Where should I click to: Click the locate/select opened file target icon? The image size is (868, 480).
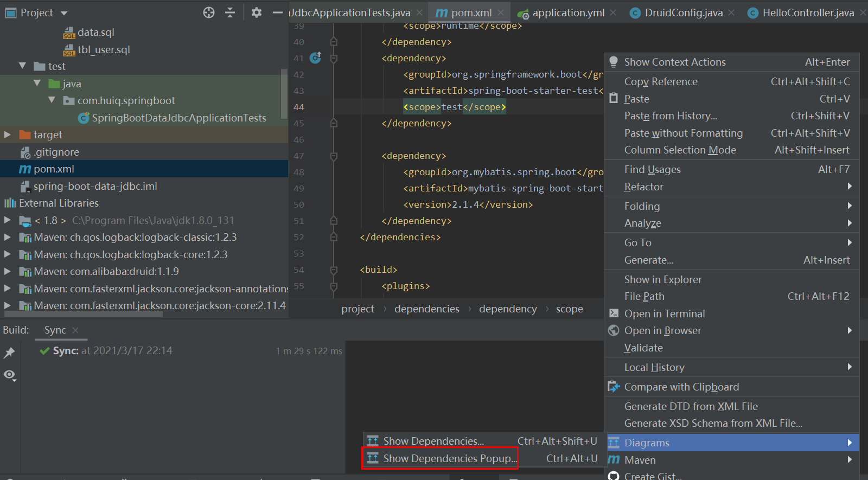click(209, 12)
